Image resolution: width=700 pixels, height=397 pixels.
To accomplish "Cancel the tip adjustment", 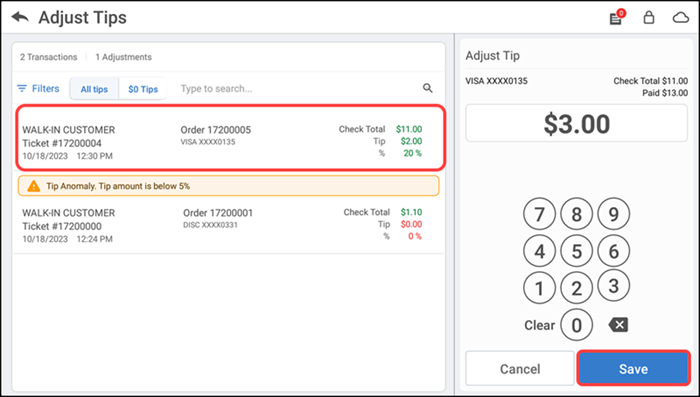I will (x=520, y=368).
